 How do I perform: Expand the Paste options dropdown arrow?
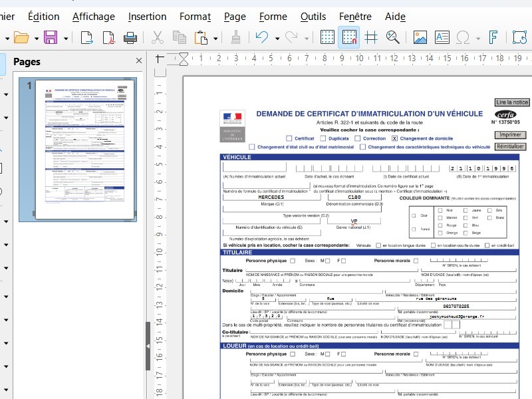tap(217, 38)
